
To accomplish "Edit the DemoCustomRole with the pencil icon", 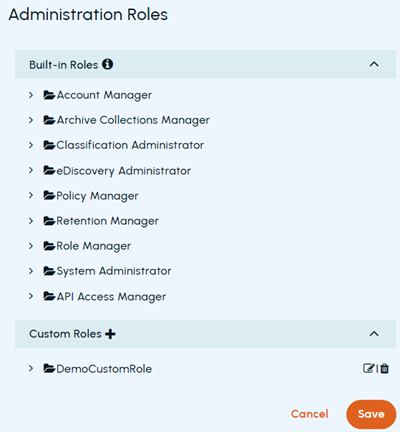I will [x=368, y=368].
